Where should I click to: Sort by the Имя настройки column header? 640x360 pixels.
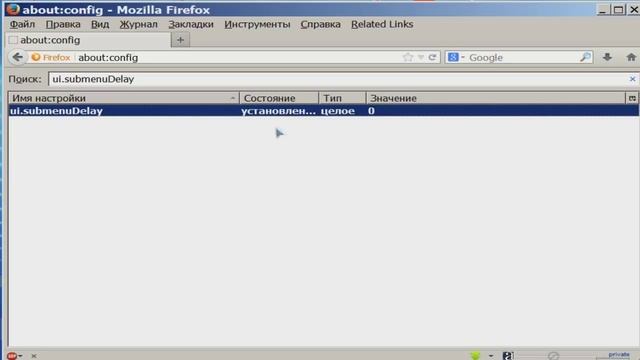click(x=124, y=98)
